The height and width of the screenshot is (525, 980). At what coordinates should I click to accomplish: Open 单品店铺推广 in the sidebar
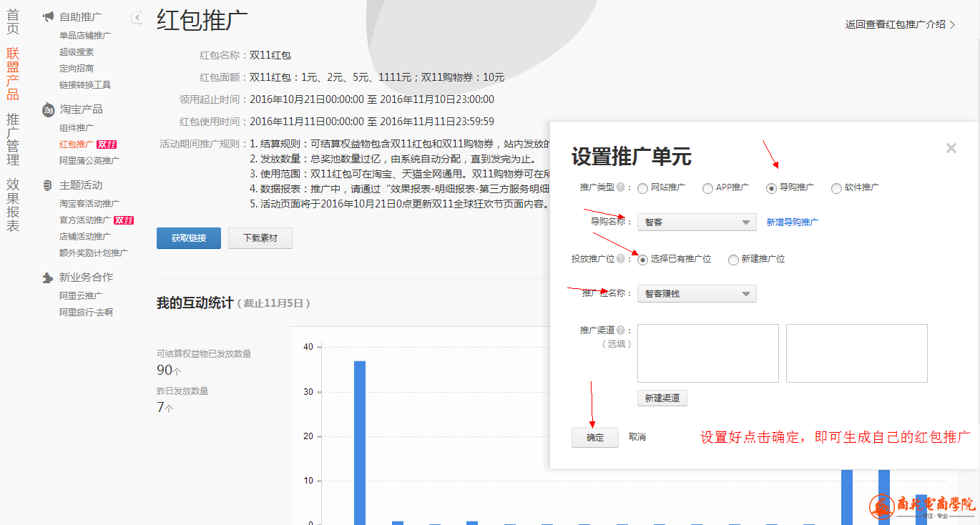tap(85, 35)
